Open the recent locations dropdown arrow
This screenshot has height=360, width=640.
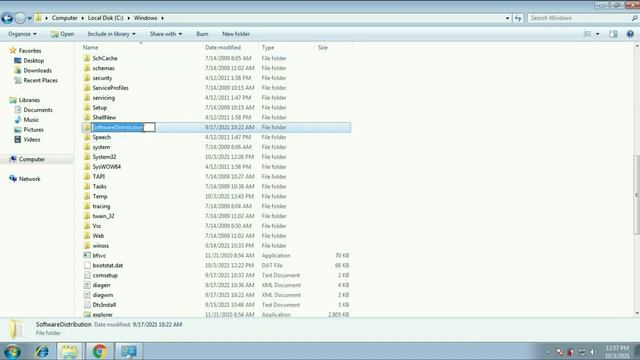tap(30, 18)
